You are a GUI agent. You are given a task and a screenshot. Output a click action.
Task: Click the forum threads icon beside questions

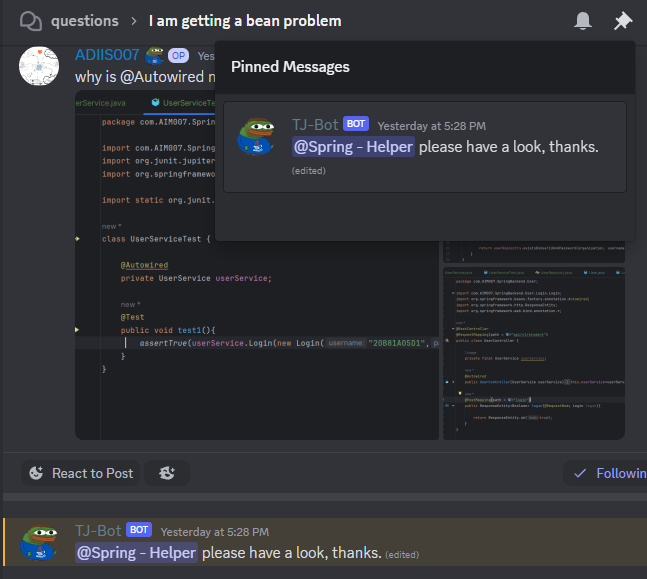[31, 21]
